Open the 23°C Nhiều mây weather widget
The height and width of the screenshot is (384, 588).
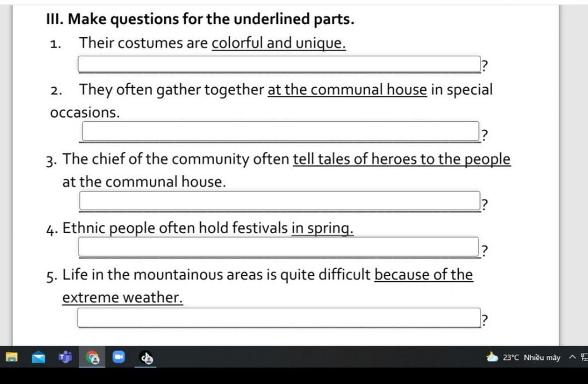coord(523,357)
